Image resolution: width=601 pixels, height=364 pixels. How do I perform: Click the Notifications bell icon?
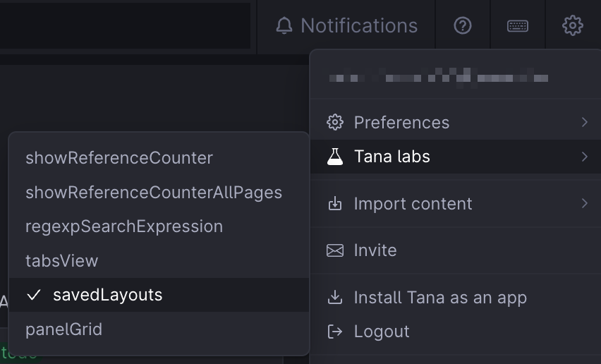click(x=284, y=26)
